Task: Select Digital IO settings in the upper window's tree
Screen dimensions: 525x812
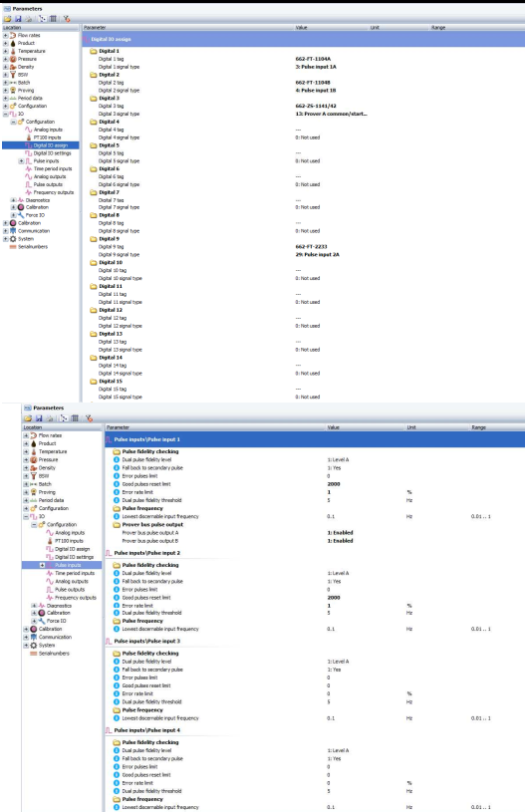Action: click(x=52, y=153)
